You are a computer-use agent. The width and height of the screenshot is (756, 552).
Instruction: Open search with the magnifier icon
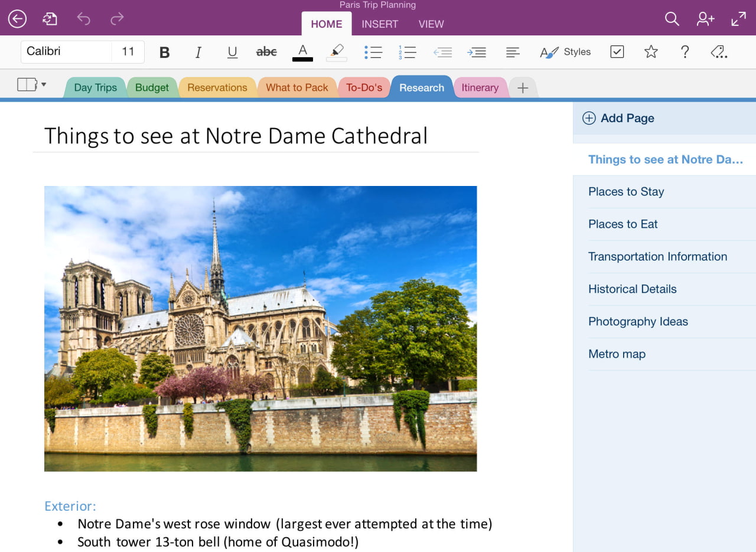pyautogui.click(x=672, y=19)
